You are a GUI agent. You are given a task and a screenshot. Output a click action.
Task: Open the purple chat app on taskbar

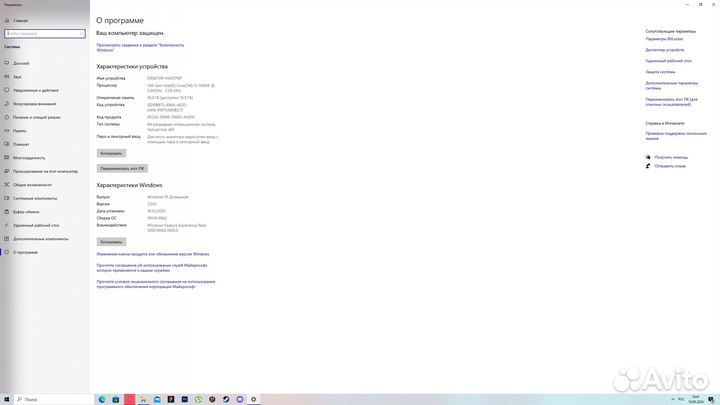pos(240,399)
